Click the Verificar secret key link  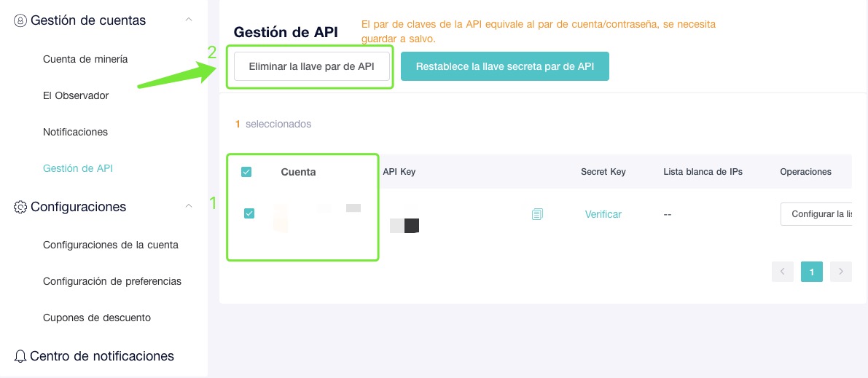coord(603,214)
